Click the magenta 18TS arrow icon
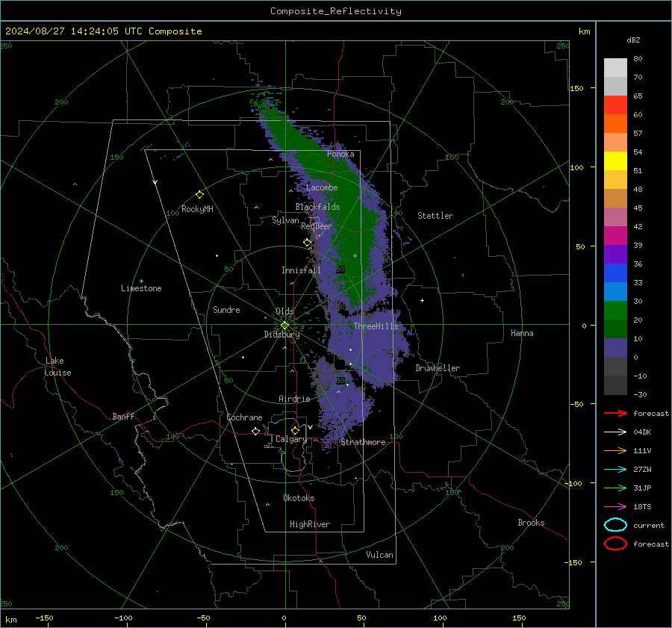Image resolution: width=672 pixels, height=628 pixels. 615,507
